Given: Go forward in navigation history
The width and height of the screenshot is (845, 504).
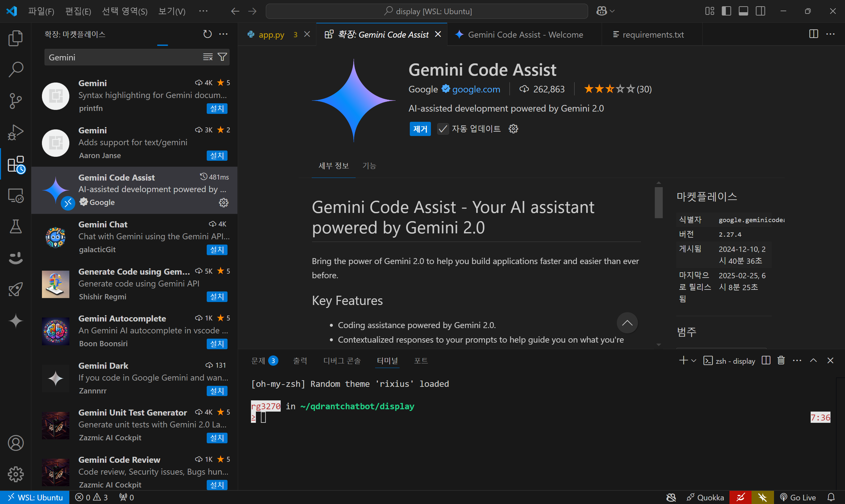Looking at the screenshot, I should coord(252,11).
